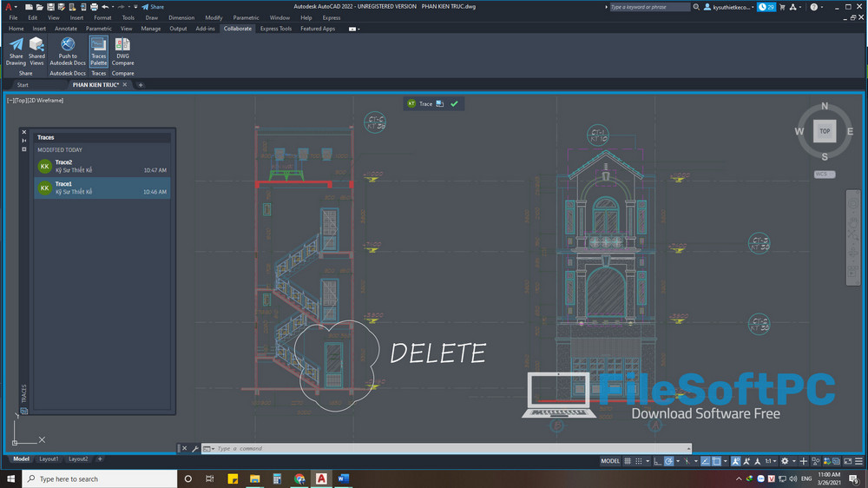Click the Plot printer icon

(94, 7)
